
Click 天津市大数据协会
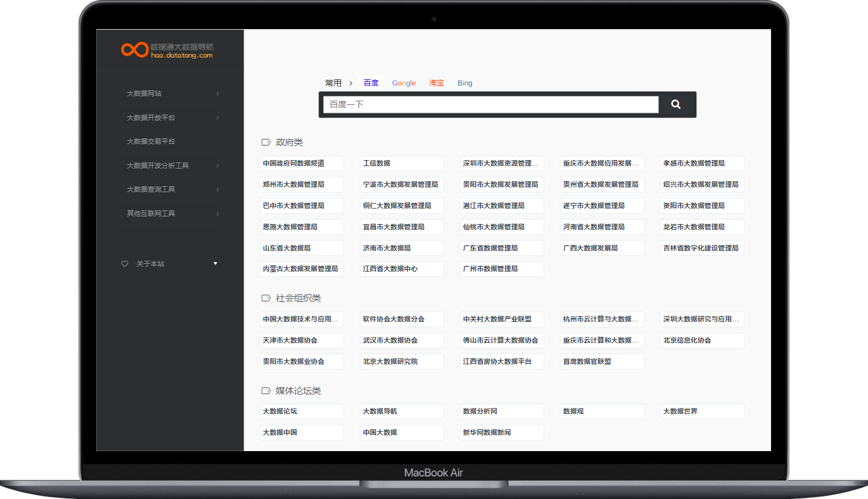(x=302, y=340)
